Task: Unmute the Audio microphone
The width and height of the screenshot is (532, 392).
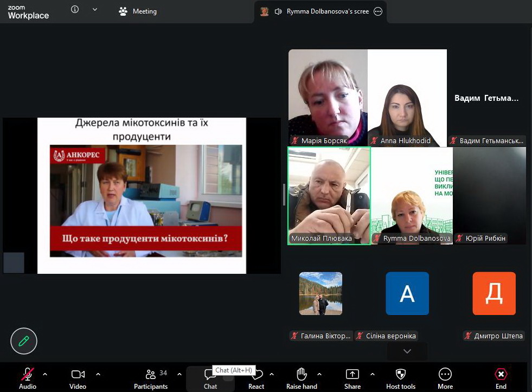Action: coord(27,375)
